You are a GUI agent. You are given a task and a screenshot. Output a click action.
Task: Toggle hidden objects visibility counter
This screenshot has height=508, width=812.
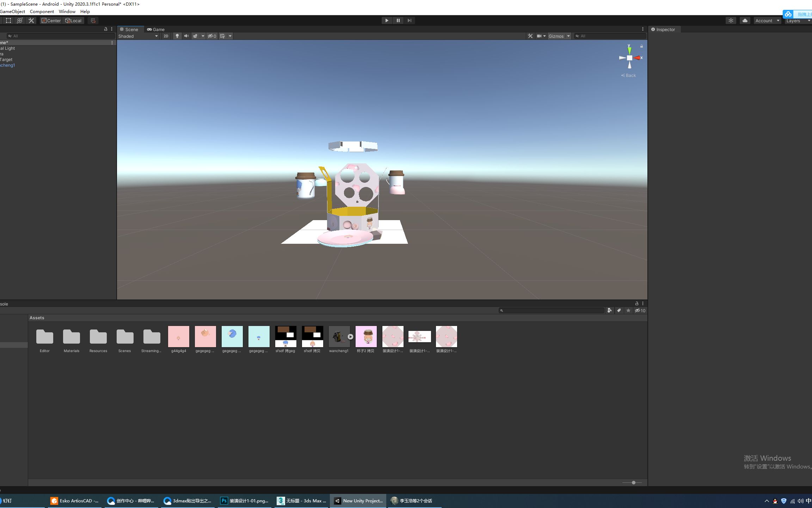point(212,36)
